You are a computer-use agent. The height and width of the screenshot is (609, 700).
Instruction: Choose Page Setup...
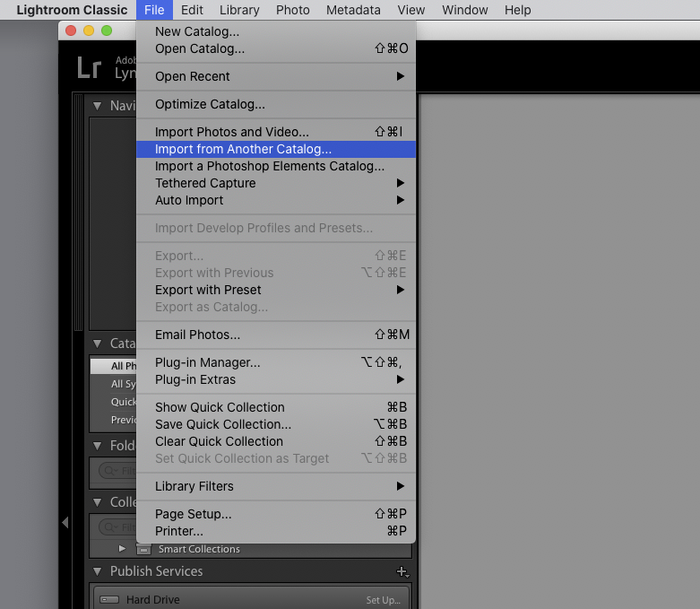point(276,514)
